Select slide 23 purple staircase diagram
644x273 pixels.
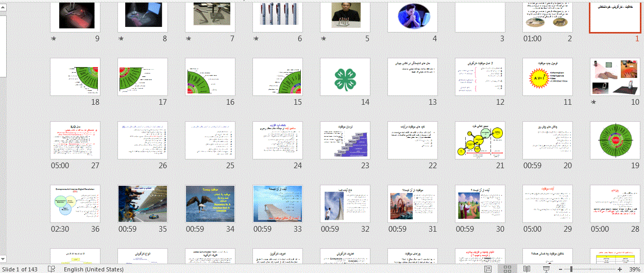[345, 140]
